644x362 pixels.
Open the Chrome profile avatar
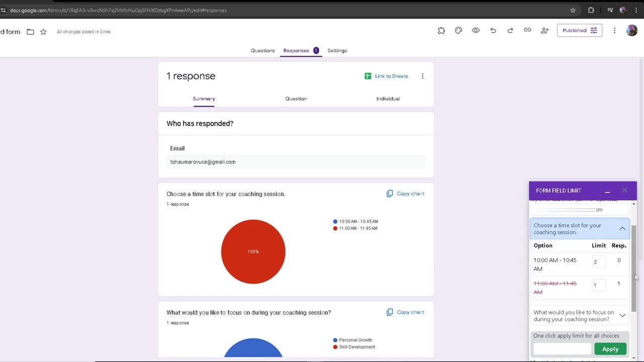623,10
